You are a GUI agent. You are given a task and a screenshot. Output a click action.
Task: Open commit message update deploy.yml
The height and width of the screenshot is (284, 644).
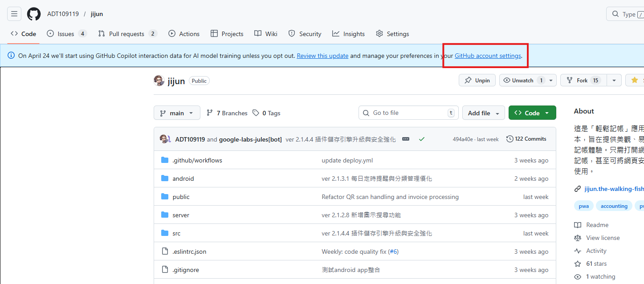[x=347, y=160]
